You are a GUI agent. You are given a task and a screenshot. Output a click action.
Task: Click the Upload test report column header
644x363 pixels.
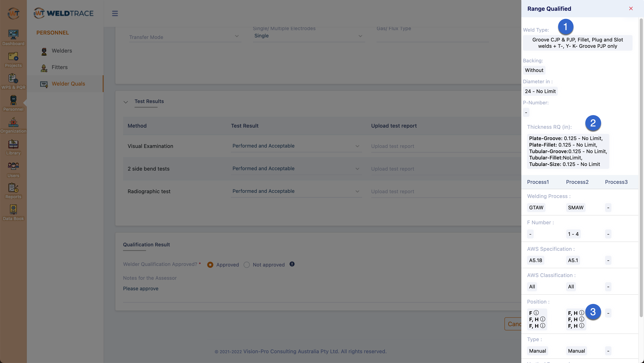(394, 126)
